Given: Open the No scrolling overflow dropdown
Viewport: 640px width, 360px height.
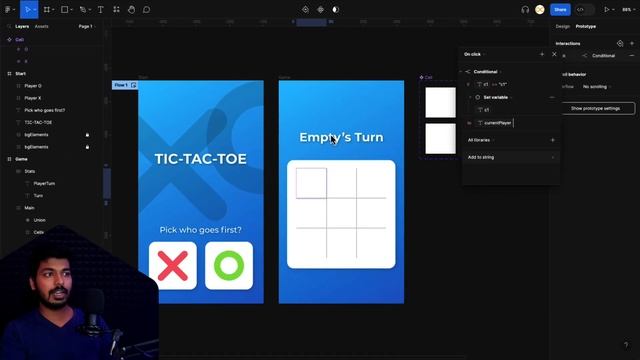Looking at the screenshot, I should pyautogui.click(x=597, y=87).
